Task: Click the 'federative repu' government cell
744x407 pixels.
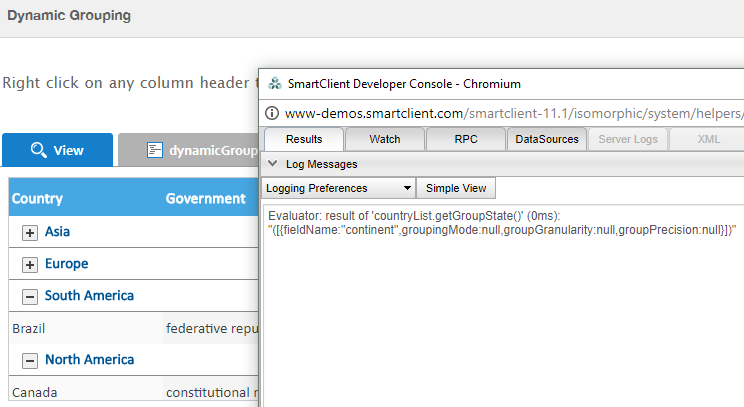Action: [211, 328]
